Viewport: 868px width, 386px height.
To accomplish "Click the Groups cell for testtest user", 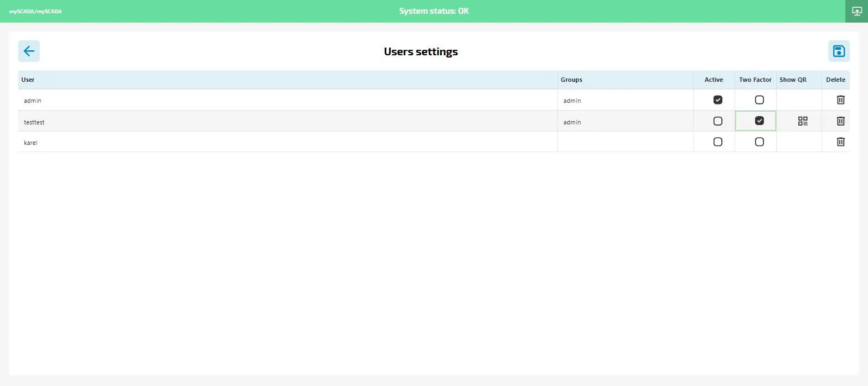I will pyautogui.click(x=626, y=121).
